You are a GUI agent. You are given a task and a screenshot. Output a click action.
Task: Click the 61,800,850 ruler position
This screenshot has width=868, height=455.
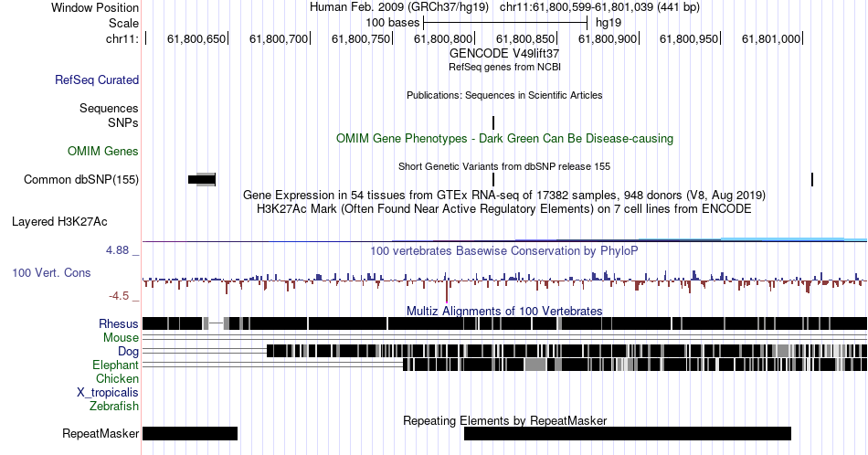coord(525,38)
